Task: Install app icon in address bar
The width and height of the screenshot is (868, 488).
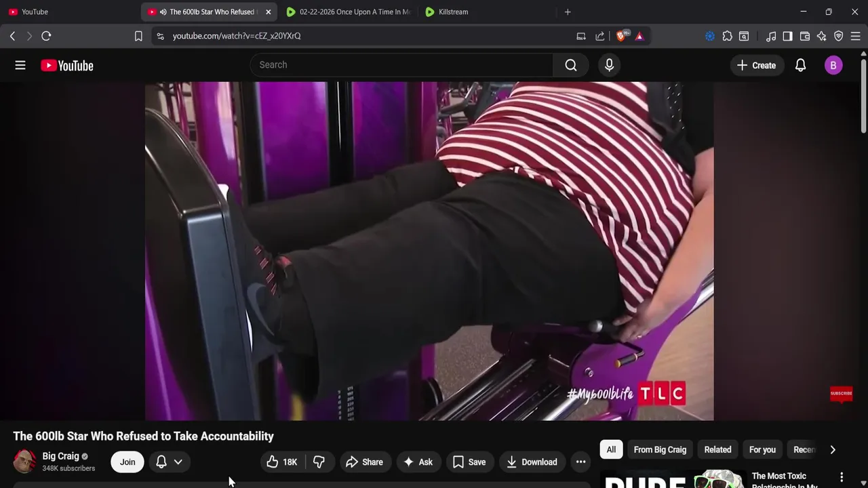Action: click(581, 36)
